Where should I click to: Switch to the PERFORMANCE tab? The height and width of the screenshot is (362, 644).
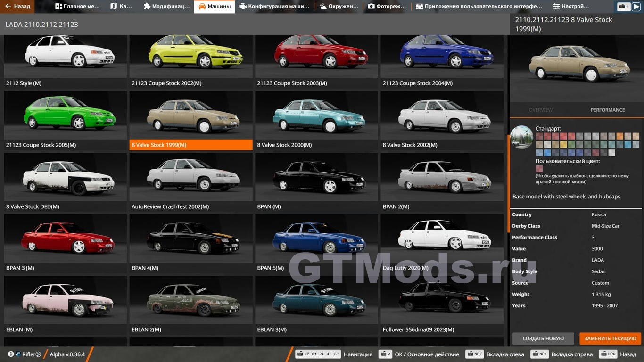pos(608,110)
